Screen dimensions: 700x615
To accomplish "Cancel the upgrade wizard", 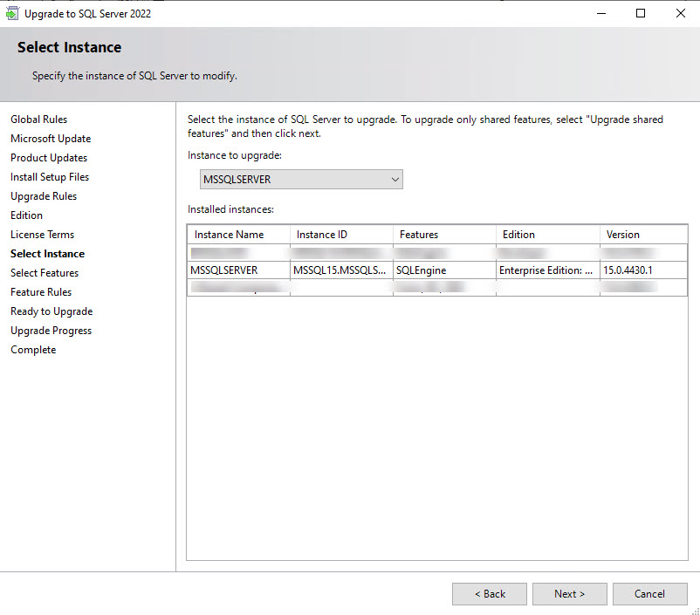I will click(x=649, y=594).
